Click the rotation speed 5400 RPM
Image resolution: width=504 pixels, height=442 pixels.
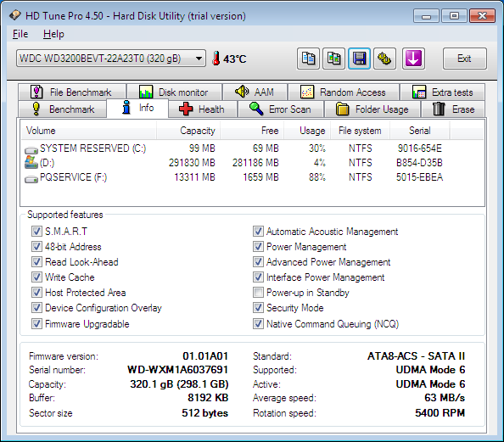click(x=440, y=413)
